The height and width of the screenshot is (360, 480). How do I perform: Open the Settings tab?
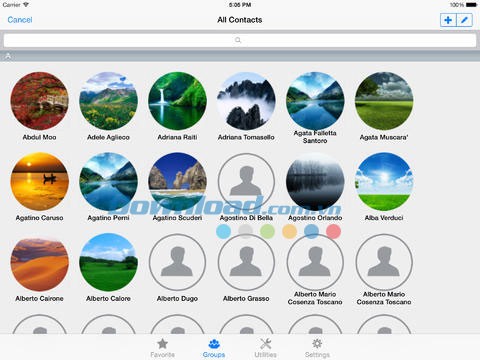(317, 348)
